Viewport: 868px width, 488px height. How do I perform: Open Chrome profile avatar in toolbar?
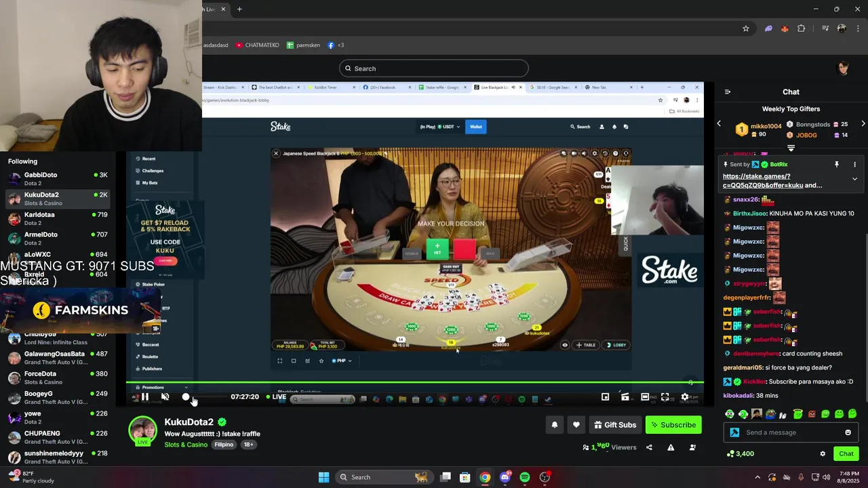tap(842, 28)
